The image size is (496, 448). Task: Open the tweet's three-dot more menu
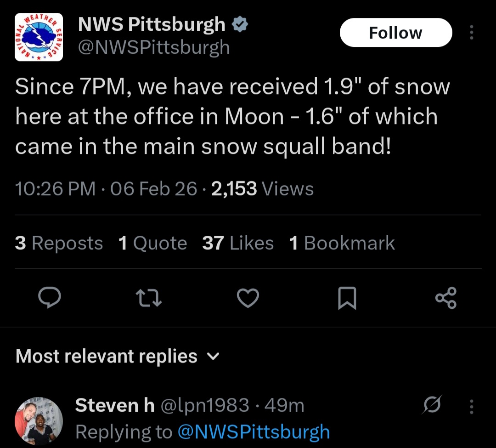pyautogui.click(x=471, y=33)
